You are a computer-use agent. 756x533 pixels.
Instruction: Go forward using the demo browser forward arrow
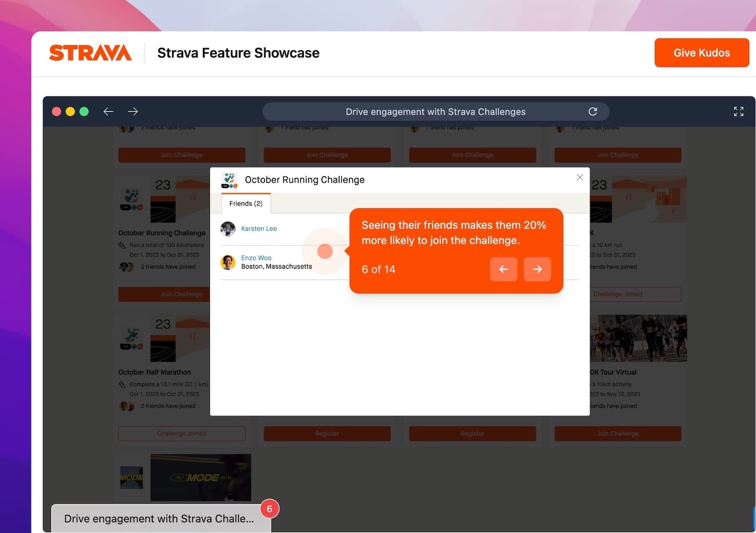point(133,111)
